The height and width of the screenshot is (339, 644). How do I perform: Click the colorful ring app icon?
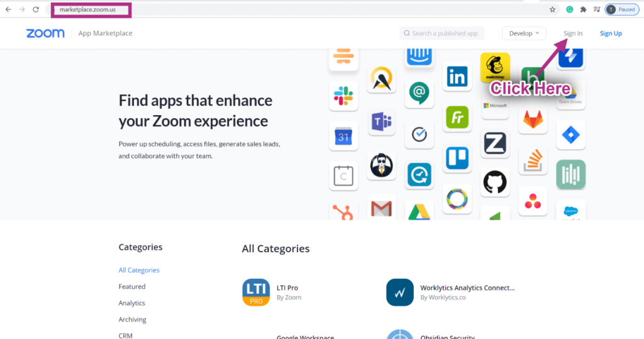coord(457,199)
